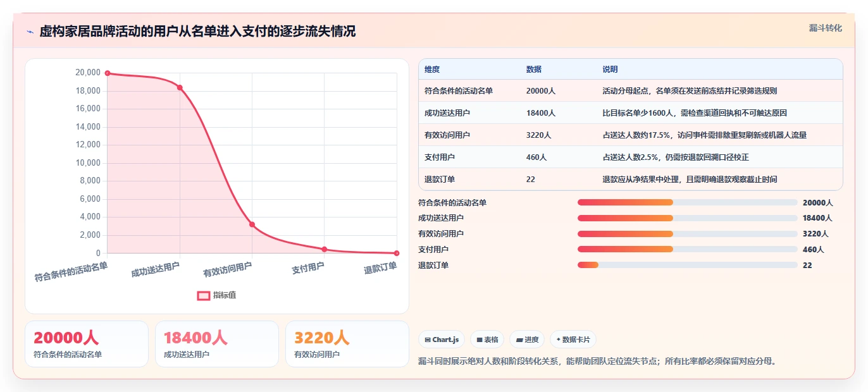The width and height of the screenshot is (868, 392).
Task: Click the description starting with 比目标名单少1600人
Action: [695, 113]
